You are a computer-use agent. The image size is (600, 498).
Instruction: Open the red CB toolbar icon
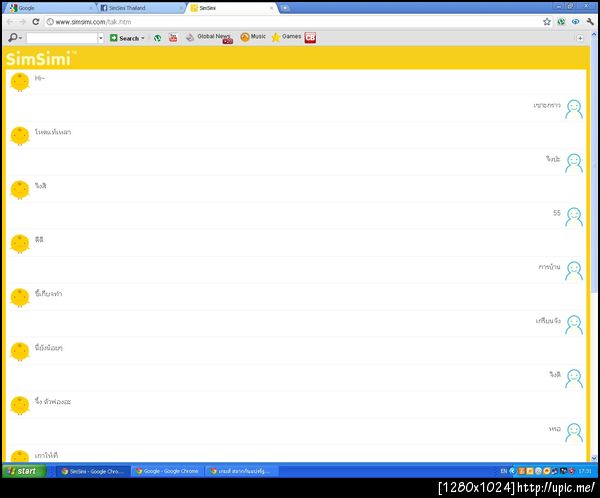point(310,38)
